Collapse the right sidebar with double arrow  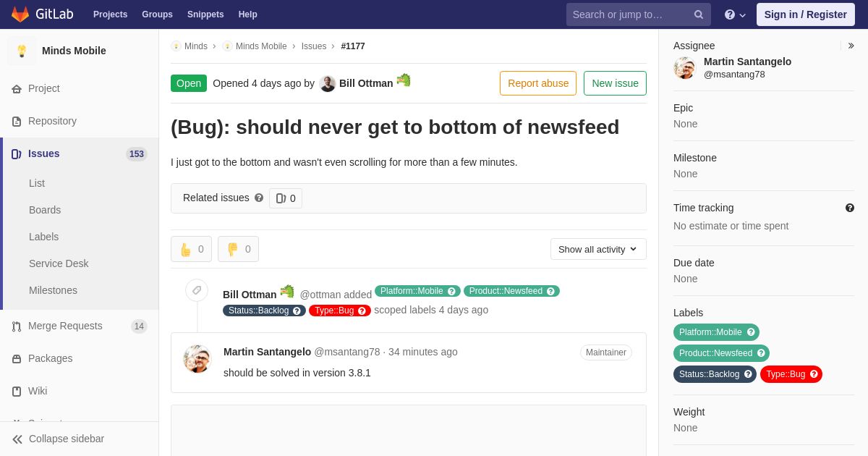(x=851, y=46)
